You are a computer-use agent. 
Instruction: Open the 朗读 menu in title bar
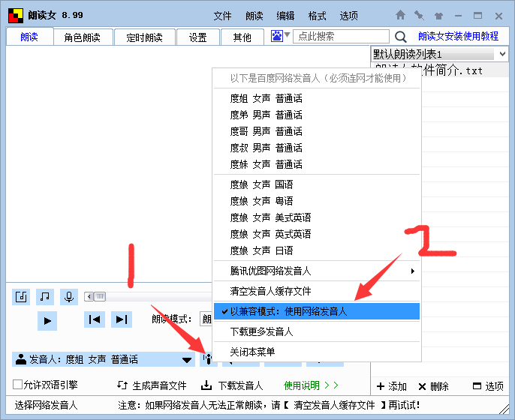click(x=254, y=16)
